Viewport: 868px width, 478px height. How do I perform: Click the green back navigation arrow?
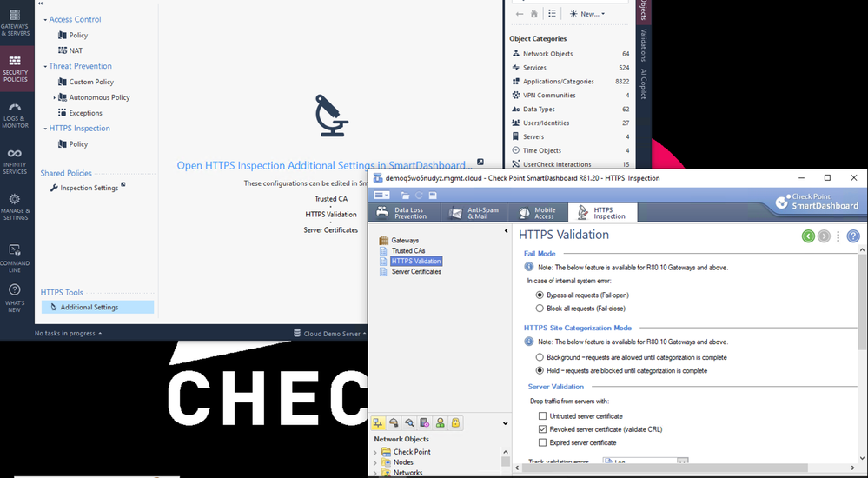808,236
